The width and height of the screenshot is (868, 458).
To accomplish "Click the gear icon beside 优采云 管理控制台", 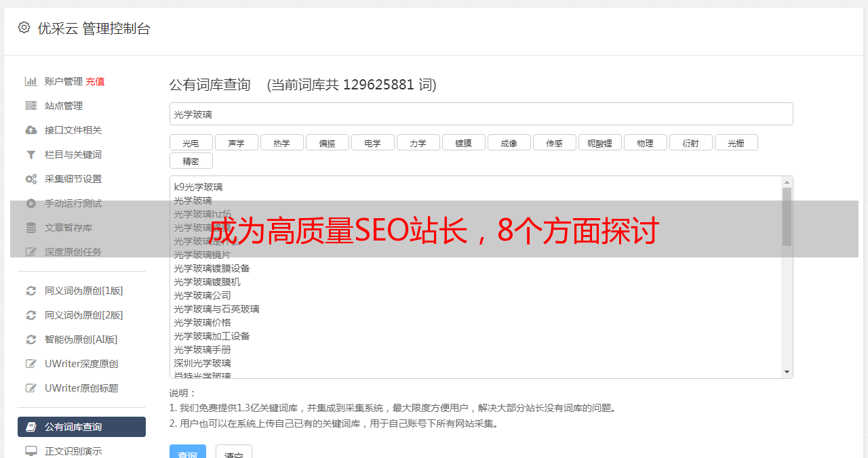I will (x=24, y=28).
